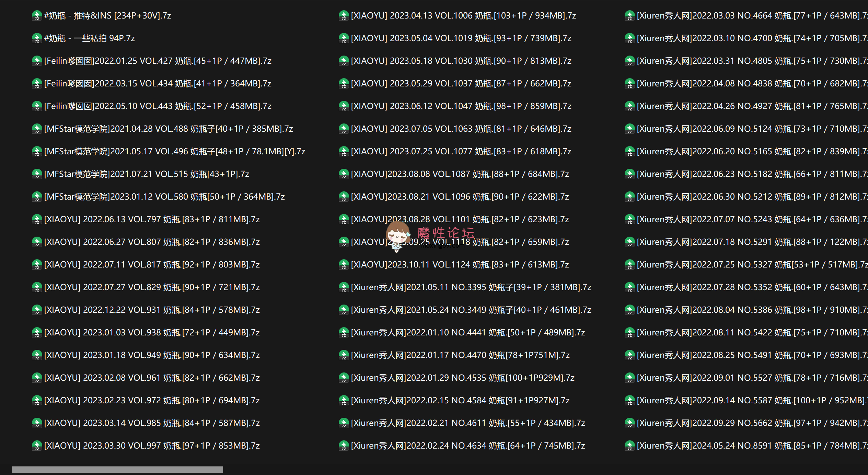Image resolution: width=868 pixels, height=475 pixels.
Task: Select Xiuren 2022.01.17 NO.4470 file name
Action: click(x=460, y=355)
